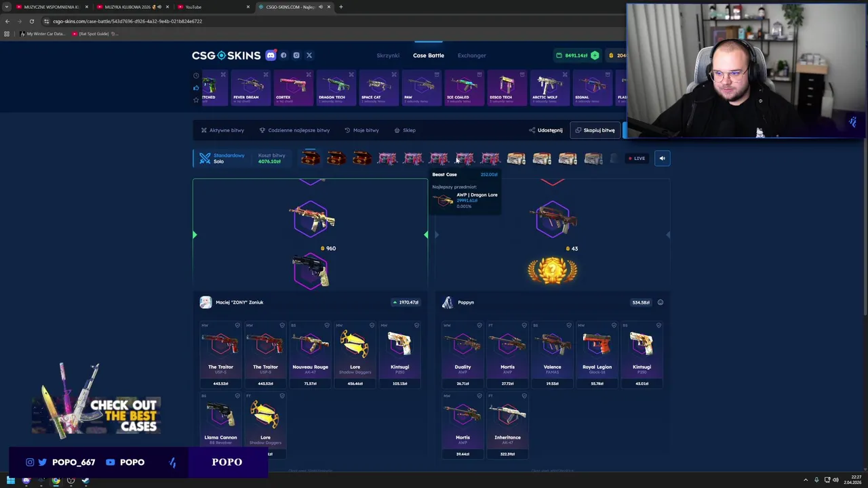
Task: Open the Instagram icon in site header
Action: coord(296,56)
